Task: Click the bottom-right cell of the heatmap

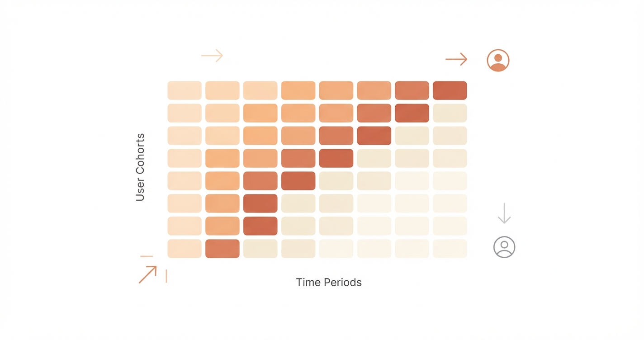Action: point(450,249)
